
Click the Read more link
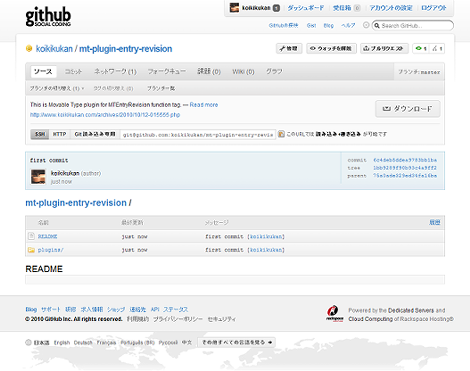point(204,105)
